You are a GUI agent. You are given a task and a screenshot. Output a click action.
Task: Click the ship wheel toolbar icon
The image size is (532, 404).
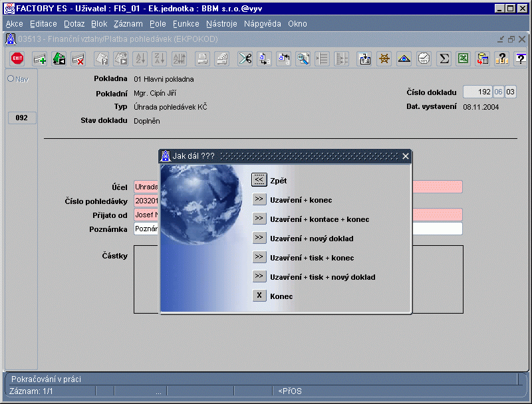click(x=384, y=58)
